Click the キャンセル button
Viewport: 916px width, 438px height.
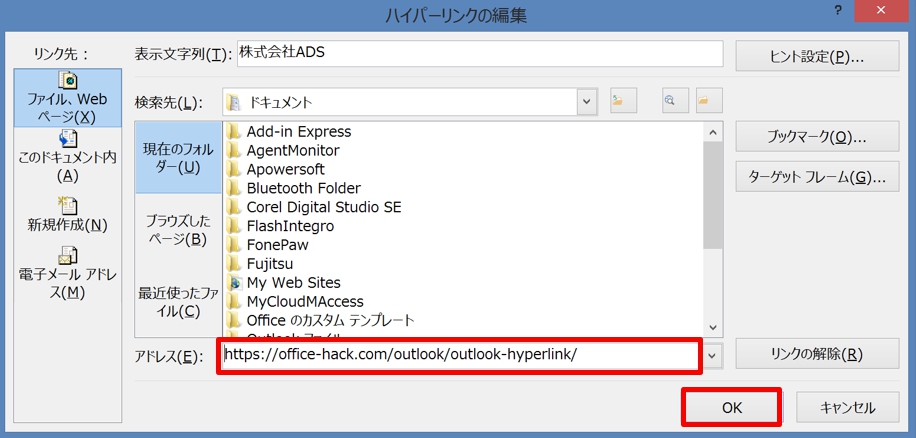847,407
